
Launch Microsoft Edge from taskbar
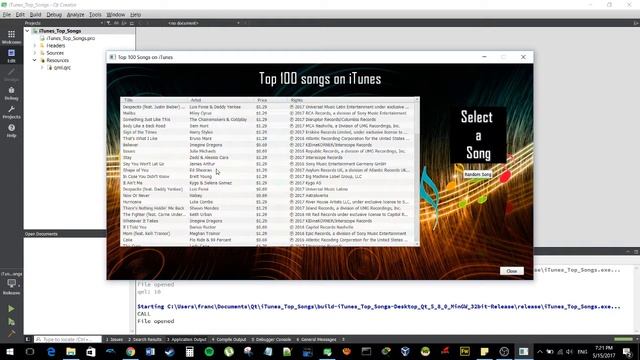(x=51, y=351)
